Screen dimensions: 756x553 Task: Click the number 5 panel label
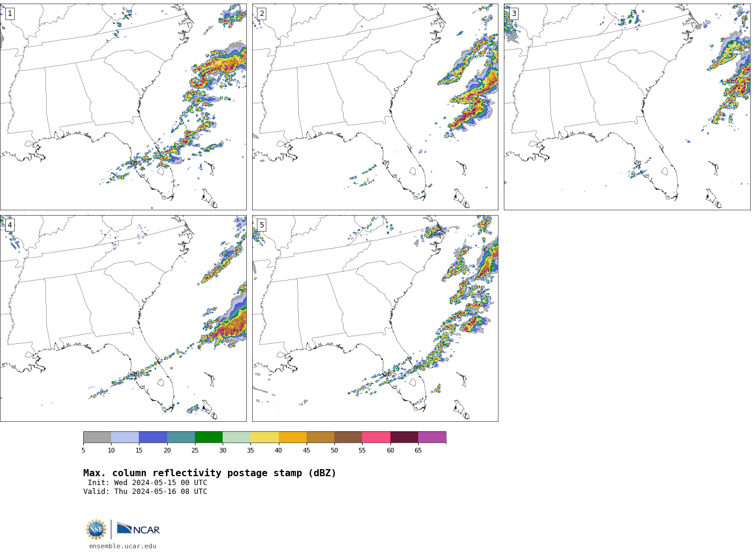tap(262, 225)
